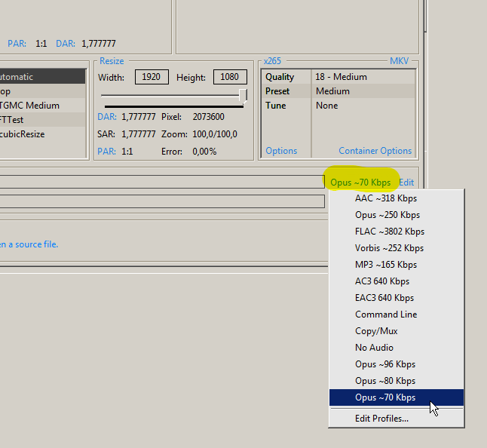The width and height of the screenshot is (487, 448).
Task: Click the Zoom value 100,0/100,0
Action: [x=215, y=134]
